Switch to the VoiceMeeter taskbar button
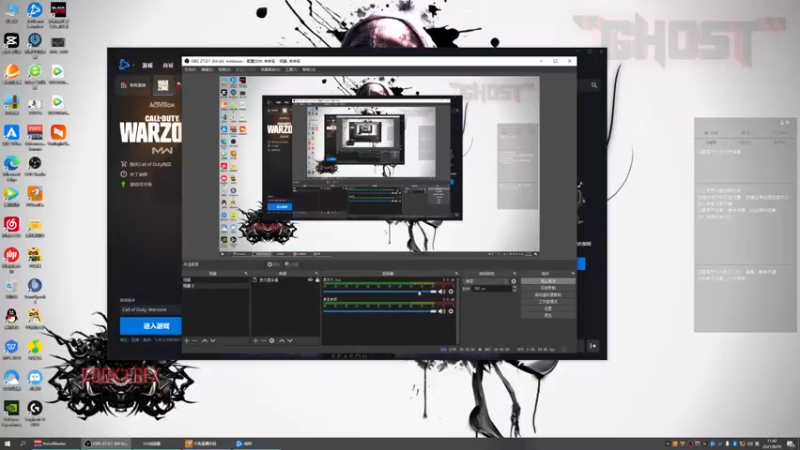This screenshot has width=800, height=450. [55, 444]
